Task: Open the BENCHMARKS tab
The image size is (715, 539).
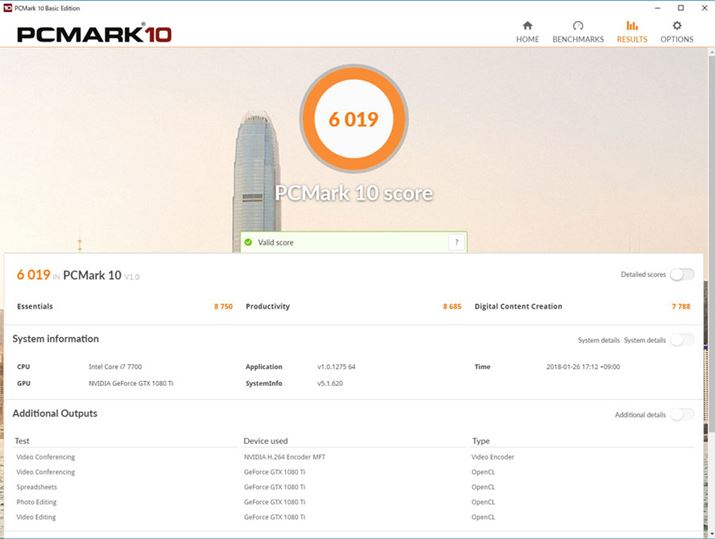Action: pyautogui.click(x=578, y=32)
